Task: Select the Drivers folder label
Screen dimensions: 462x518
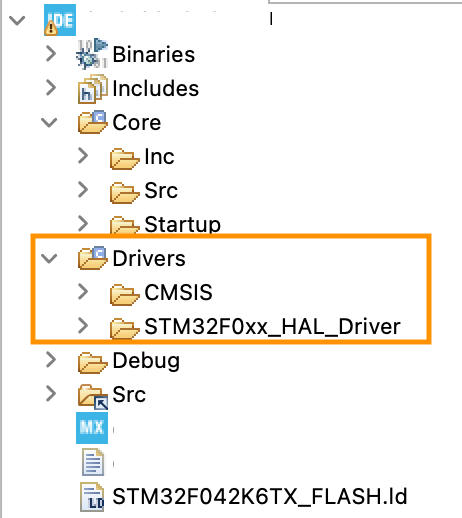Action: [149, 258]
